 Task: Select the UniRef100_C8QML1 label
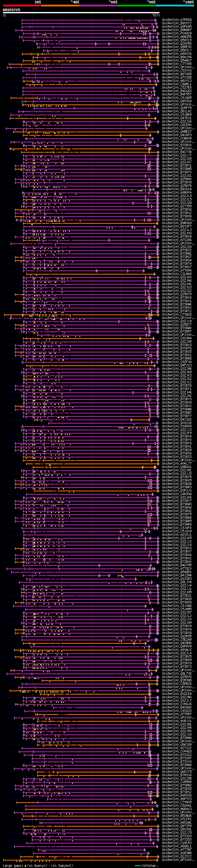point(177,84)
